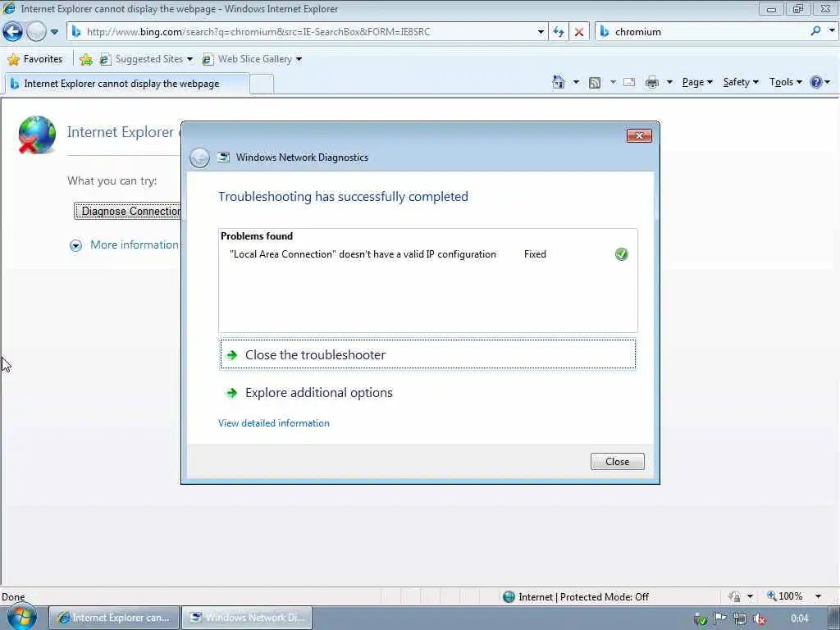840x630 pixels.
Task: Click the Network Diagnostics dialog back arrow
Action: pyautogui.click(x=199, y=157)
